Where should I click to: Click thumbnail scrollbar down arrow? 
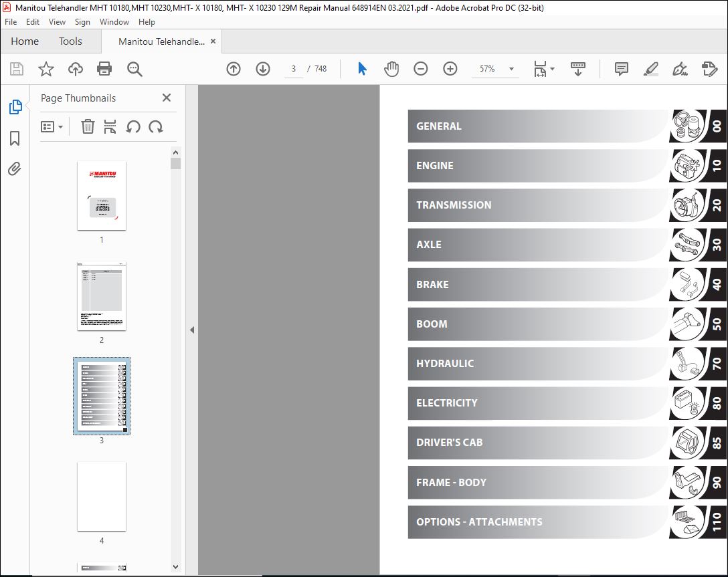pyautogui.click(x=175, y=566)
